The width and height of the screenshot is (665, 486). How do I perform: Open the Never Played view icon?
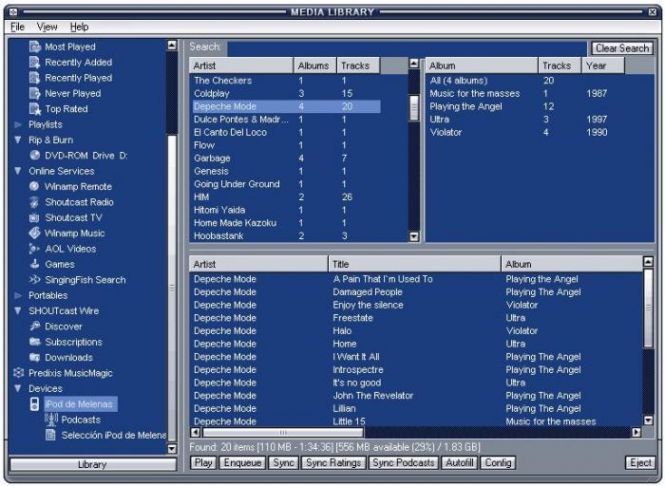pos(35,93)
